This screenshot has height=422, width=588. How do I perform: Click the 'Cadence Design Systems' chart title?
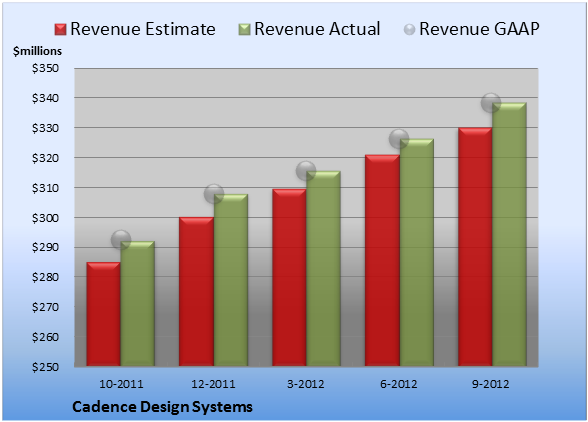tap(162, 407)
